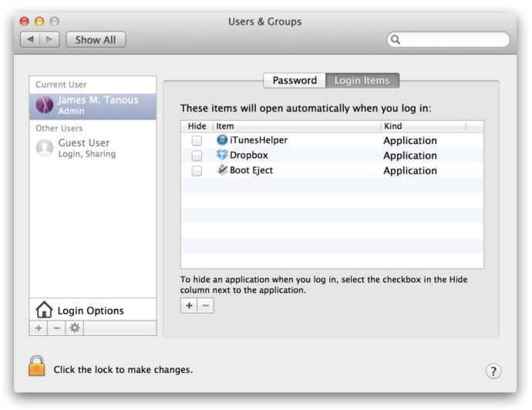Click Application kind for Dropbox
Viewport: 532px width, 410px height.
(x=410, y=156)
